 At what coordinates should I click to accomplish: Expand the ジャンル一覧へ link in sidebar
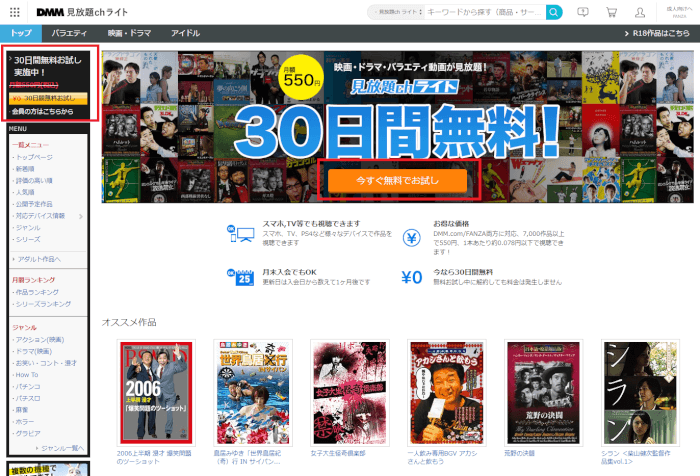(66, 448)
